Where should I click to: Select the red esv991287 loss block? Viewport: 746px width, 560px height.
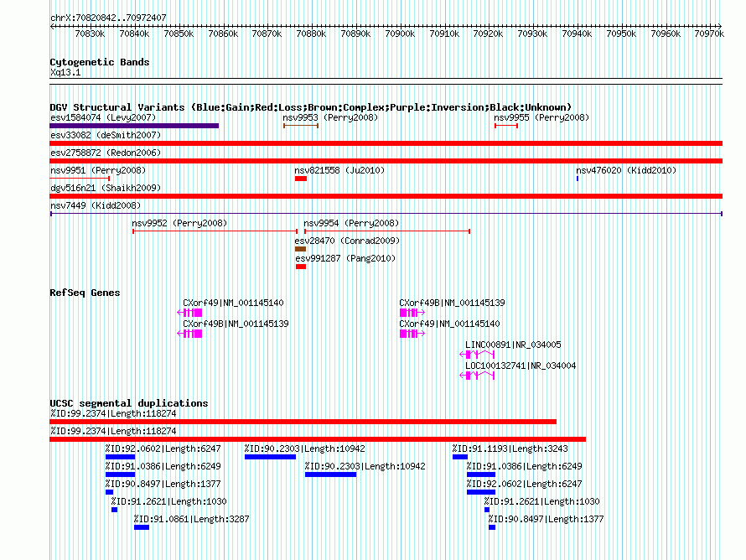(x=301, y=267)
